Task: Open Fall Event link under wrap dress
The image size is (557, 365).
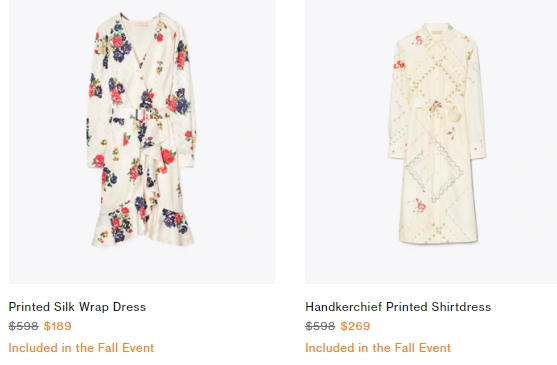Action: (81, 348)
